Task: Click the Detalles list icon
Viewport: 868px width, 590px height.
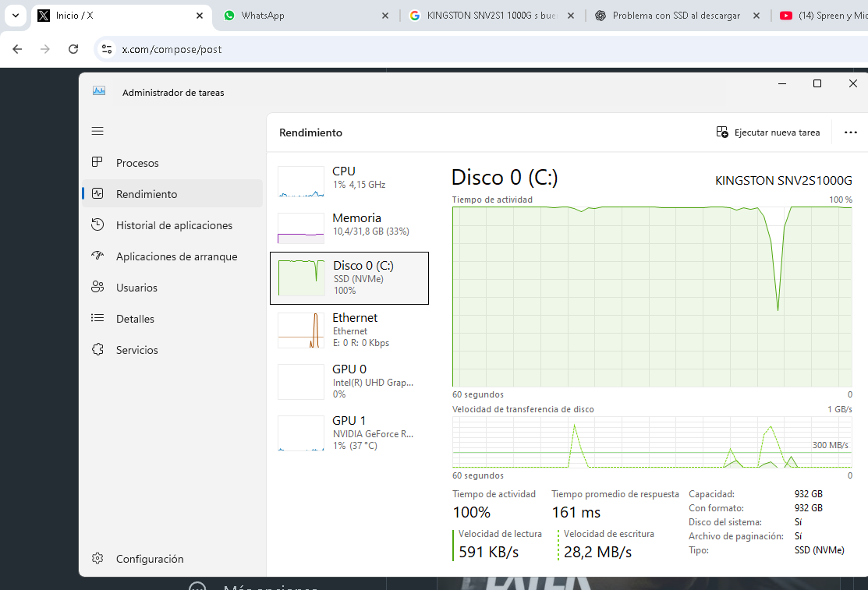Action: (97, 318)
